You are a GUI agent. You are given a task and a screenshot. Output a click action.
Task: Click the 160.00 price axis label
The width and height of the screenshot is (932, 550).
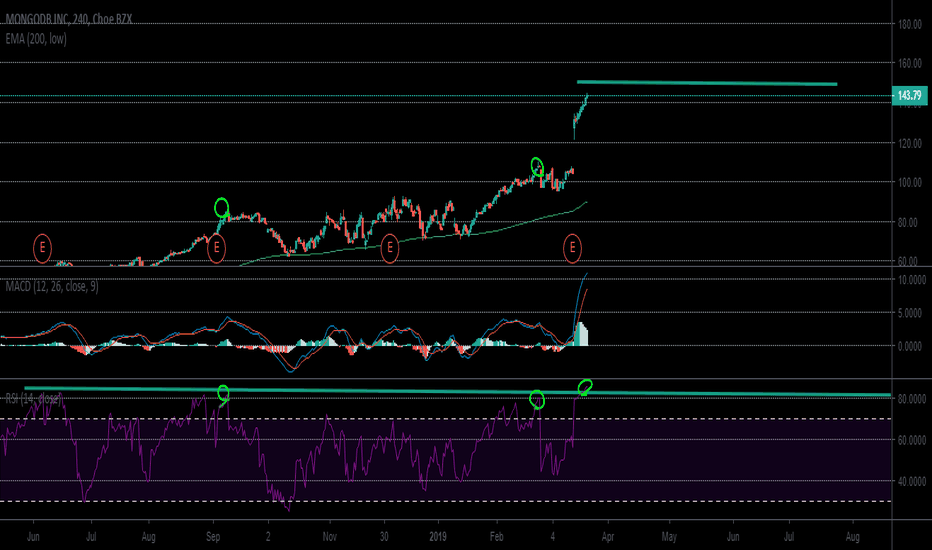909,64
